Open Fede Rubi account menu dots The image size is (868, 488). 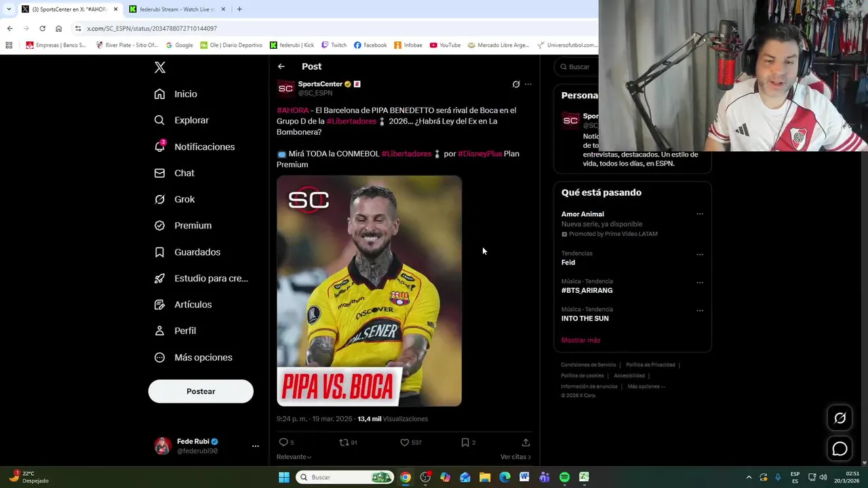pyautogui.click(x=256, y=446)
